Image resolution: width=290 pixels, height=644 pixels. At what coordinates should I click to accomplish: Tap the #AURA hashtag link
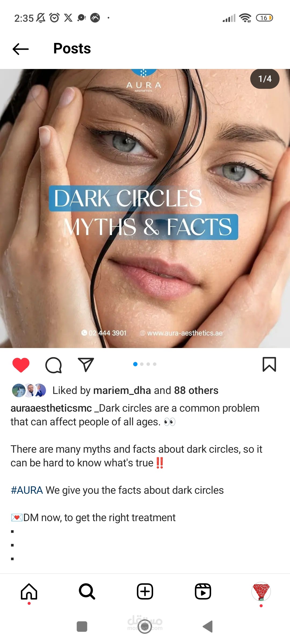27,490
